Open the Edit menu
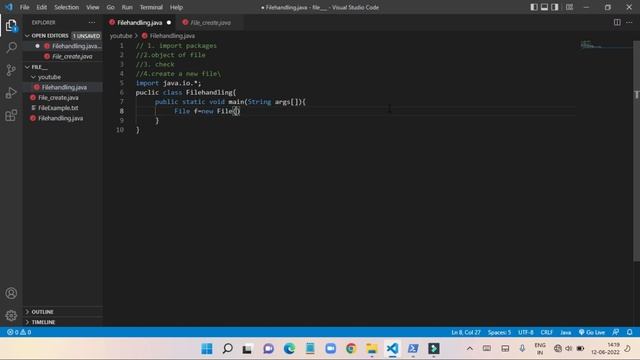Viewport: 640px width, 360px height. coord(41,7)
